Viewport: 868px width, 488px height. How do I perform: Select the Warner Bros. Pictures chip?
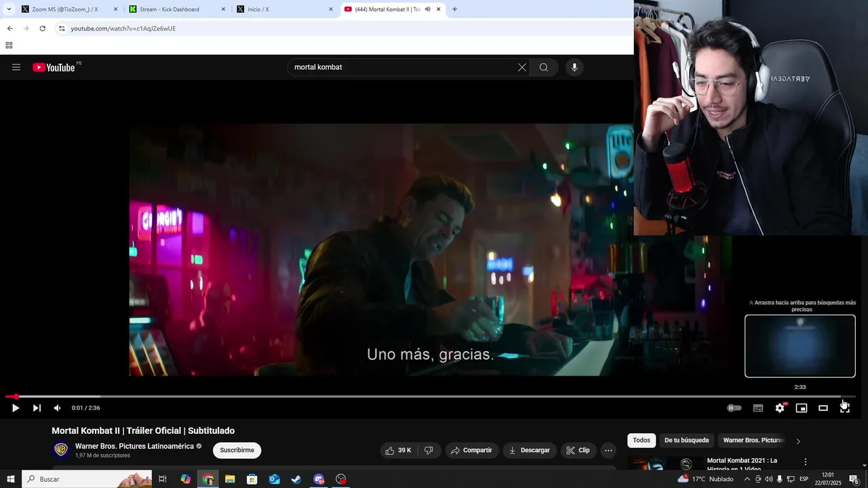[x=753, y=441]
